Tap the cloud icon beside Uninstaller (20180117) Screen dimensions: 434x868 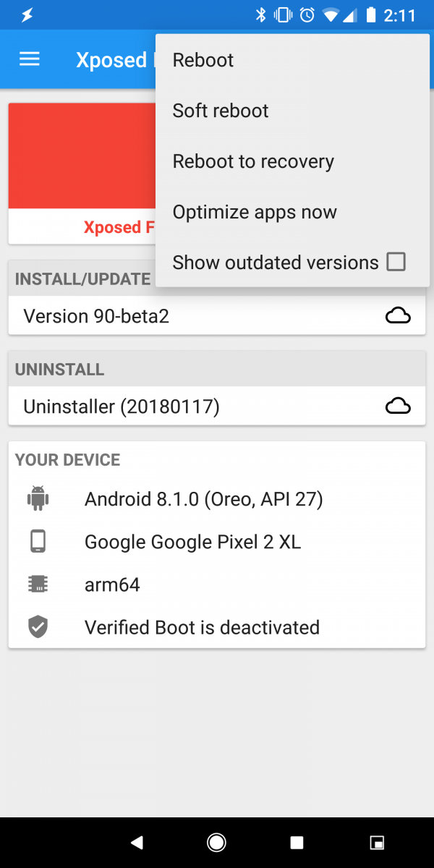[x=398, y=407]
